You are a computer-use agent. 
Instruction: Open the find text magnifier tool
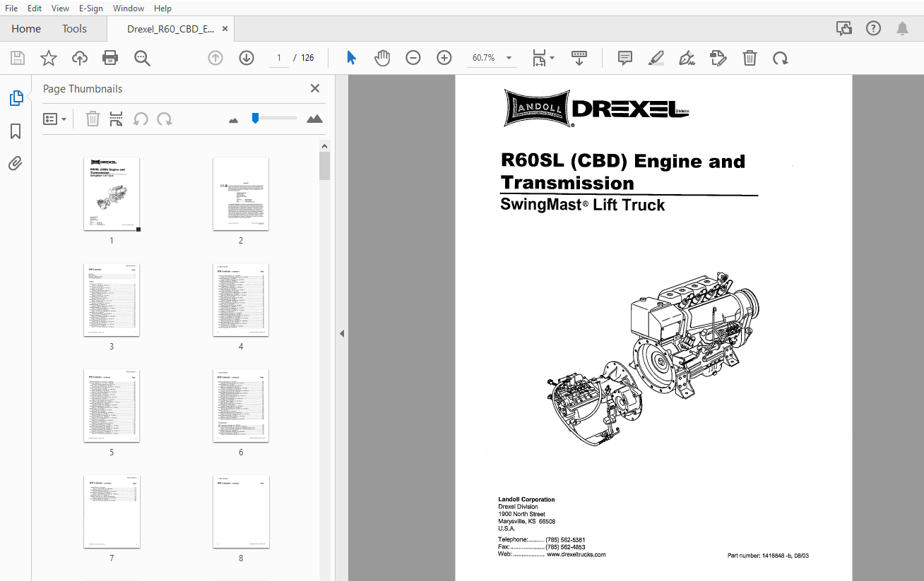(x=142, y=58)
